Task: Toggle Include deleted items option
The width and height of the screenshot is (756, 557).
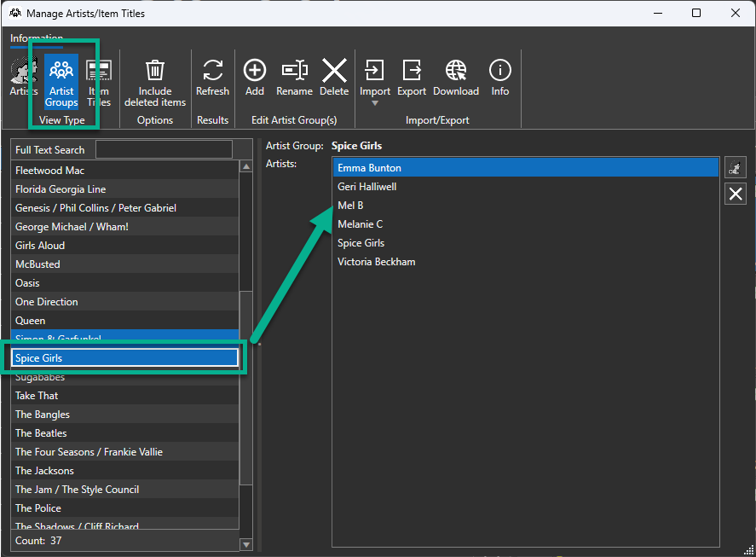Action: [x=155, y=82]
